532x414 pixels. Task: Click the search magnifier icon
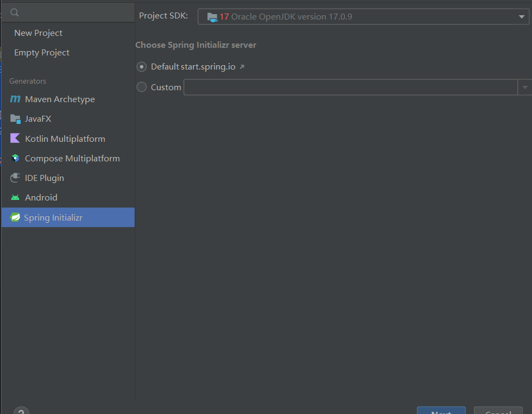coord(15,12)
